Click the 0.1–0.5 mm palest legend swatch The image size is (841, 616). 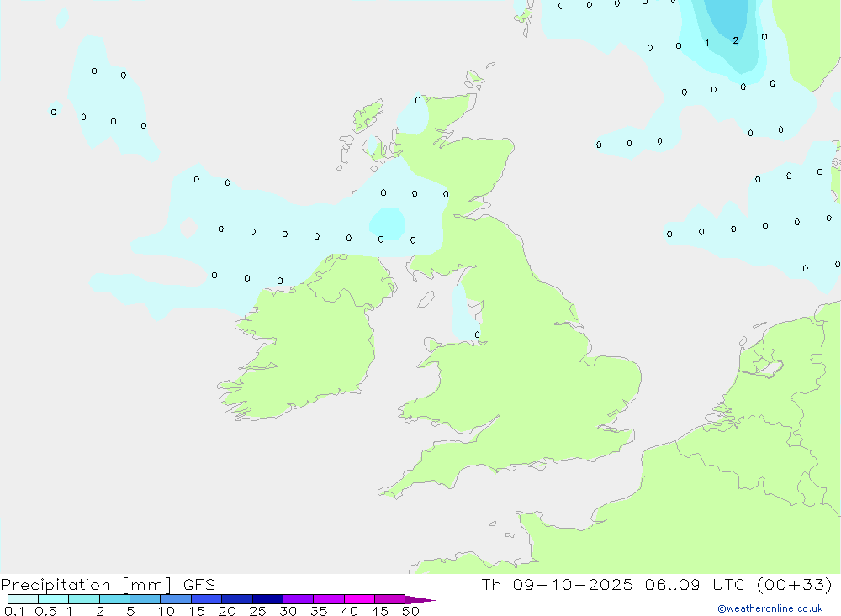[23, 599]
